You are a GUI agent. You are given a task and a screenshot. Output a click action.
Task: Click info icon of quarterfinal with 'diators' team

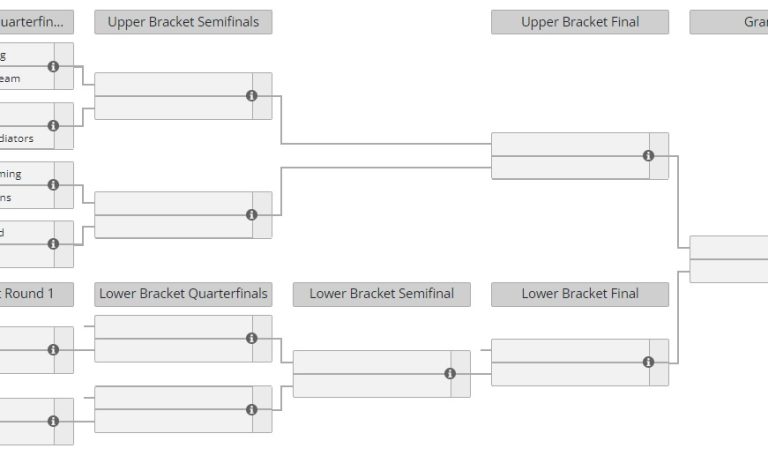click(x=53, y=126)
